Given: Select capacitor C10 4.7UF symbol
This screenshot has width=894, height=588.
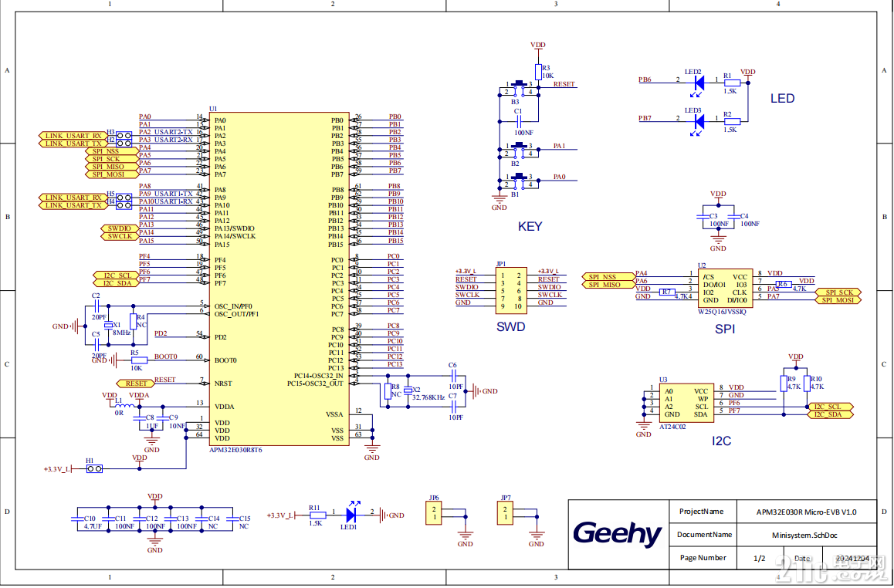Looking at the screenshot, I should [78, 519].
